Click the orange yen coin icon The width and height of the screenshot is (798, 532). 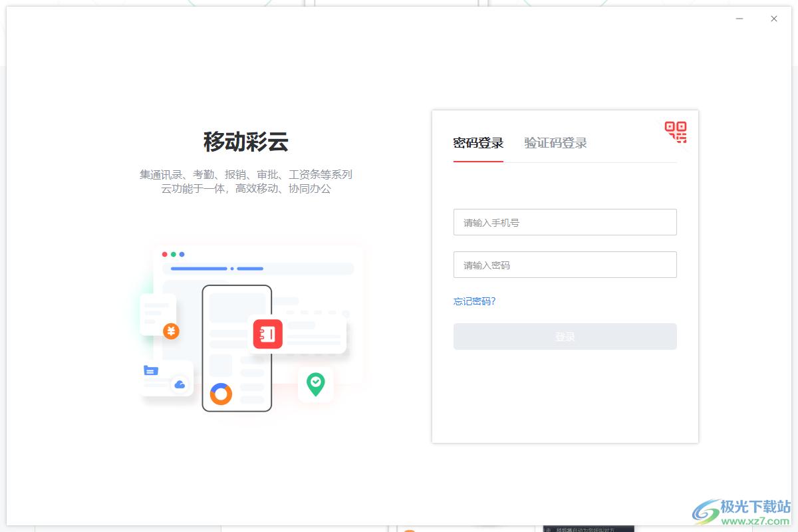click(171, 331)
